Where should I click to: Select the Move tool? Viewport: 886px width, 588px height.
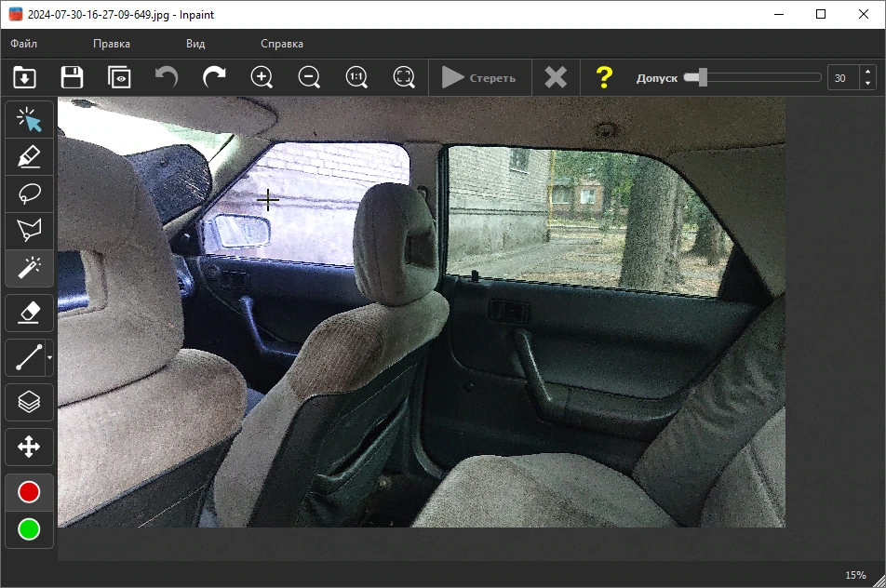(30, 447)
